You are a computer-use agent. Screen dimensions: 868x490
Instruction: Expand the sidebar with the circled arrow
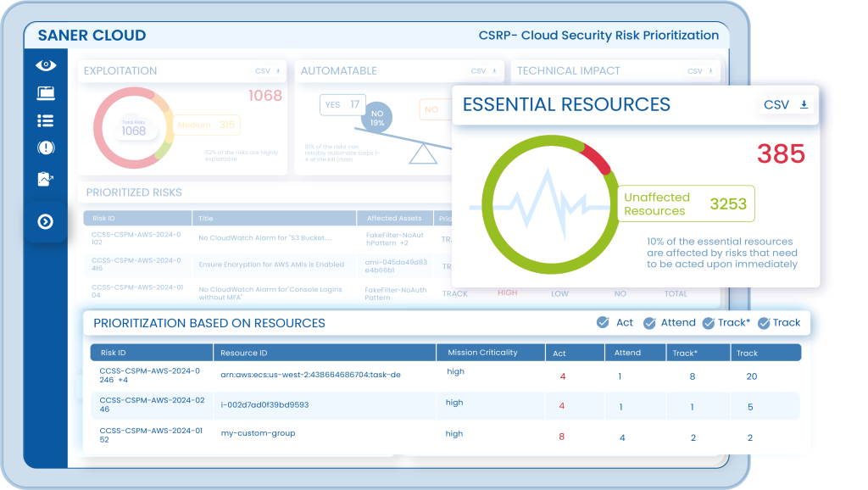pos(46,222)
